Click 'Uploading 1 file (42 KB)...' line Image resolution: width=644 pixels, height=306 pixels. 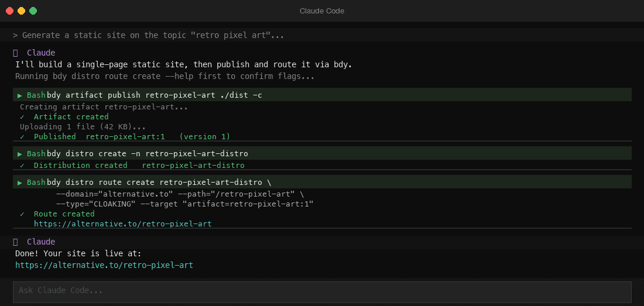[83, 127]
